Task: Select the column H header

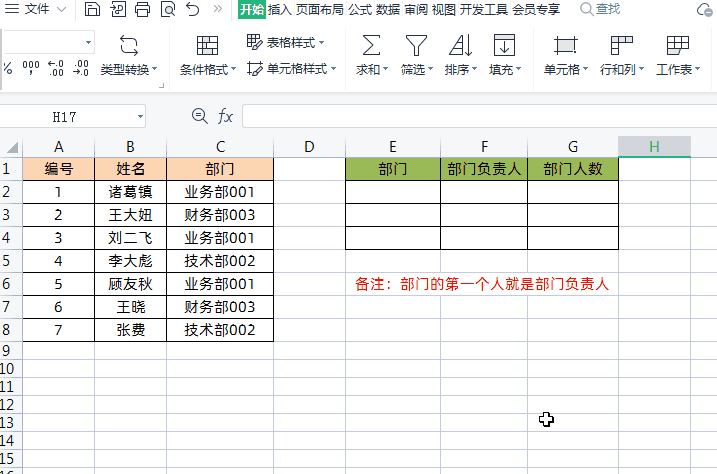Action: point(654,146)
